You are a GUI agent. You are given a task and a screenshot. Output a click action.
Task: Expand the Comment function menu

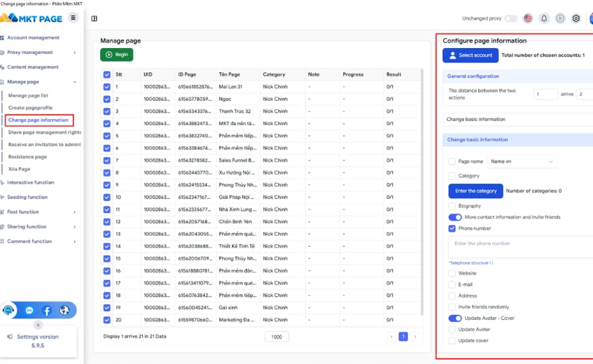point(74,242)
